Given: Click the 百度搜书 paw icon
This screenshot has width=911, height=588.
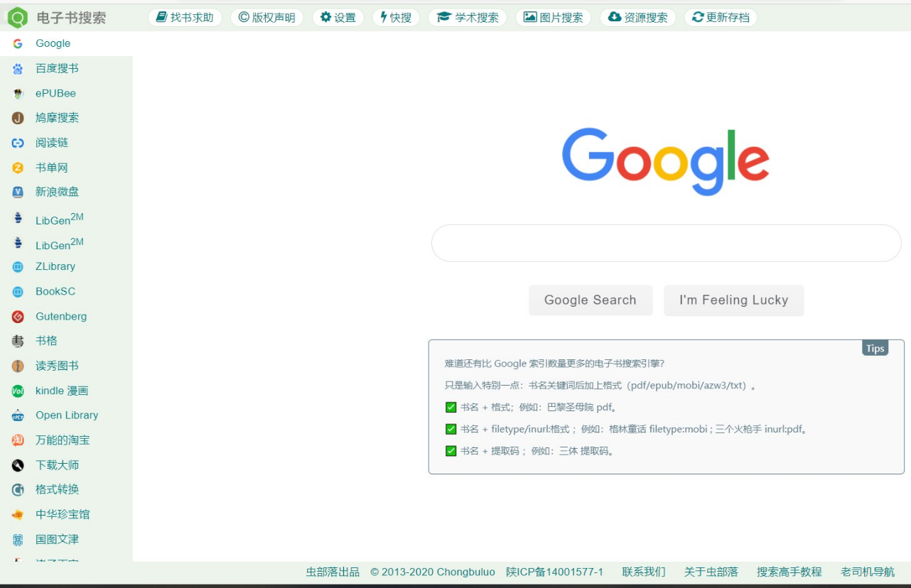Looking at the screenshot, I should tap(18, 68).
